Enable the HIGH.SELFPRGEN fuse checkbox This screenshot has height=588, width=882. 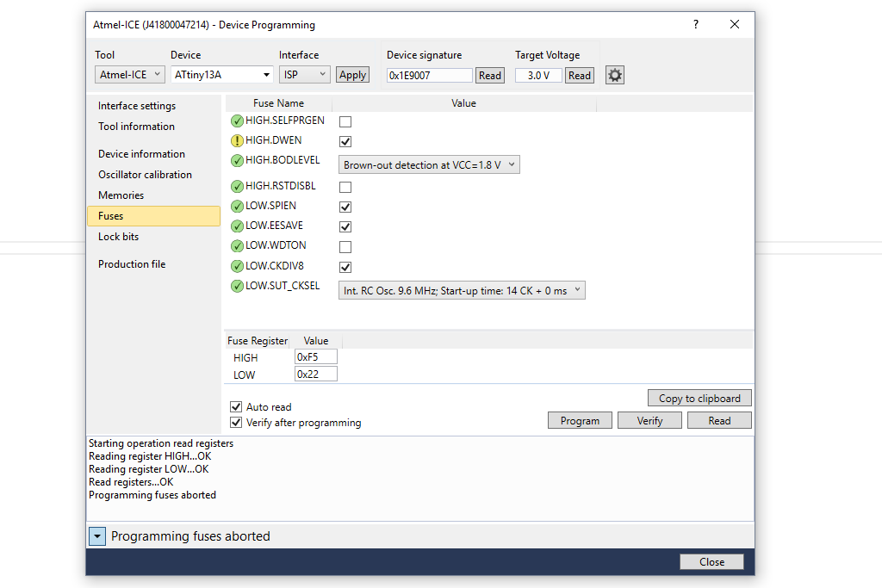(345, 121)
